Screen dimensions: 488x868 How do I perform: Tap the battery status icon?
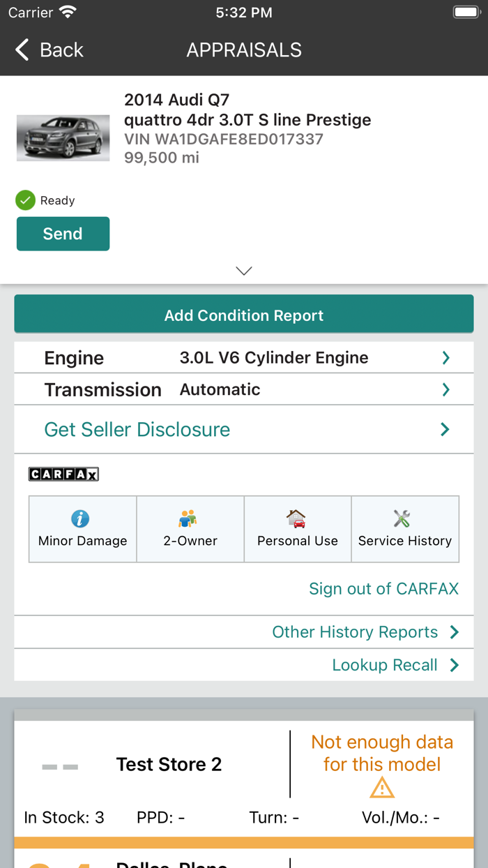[465, 12]
